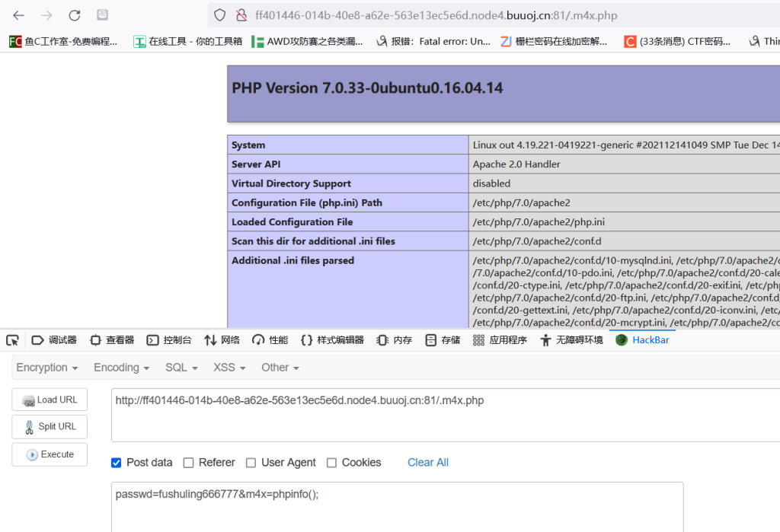
Task: Open the SQL dropdown menu
Action: pos(181,368)
